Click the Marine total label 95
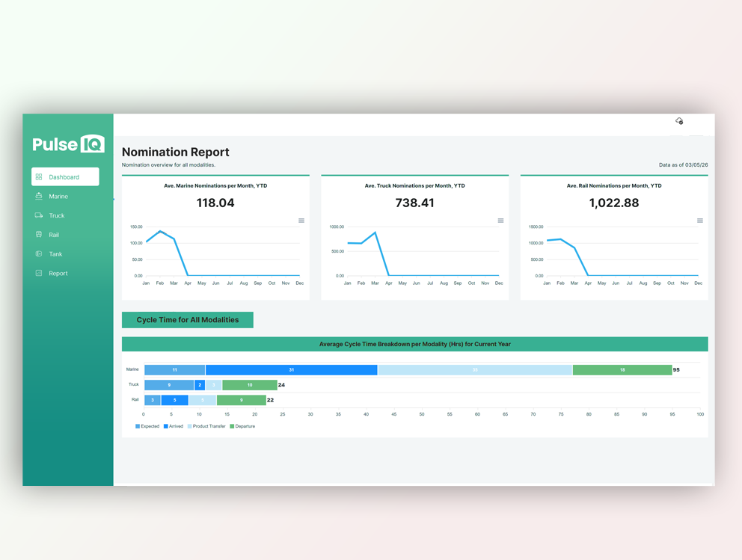742x560 pixels. (676, 370)
